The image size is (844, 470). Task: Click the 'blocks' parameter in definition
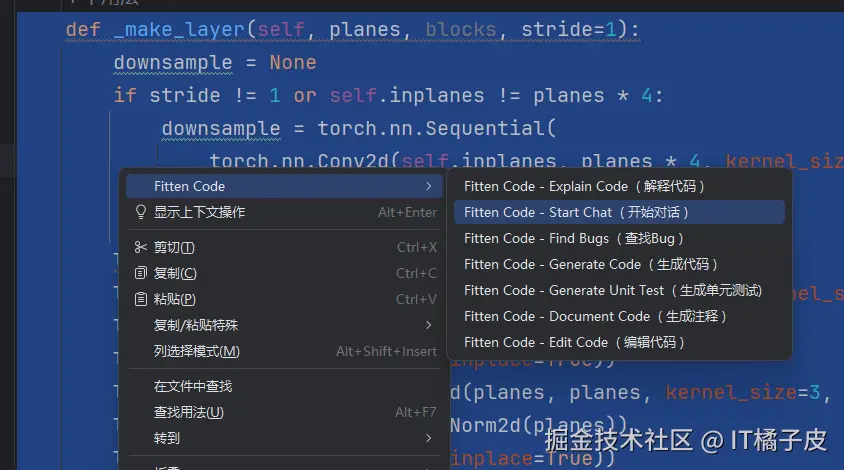point(461,30)
